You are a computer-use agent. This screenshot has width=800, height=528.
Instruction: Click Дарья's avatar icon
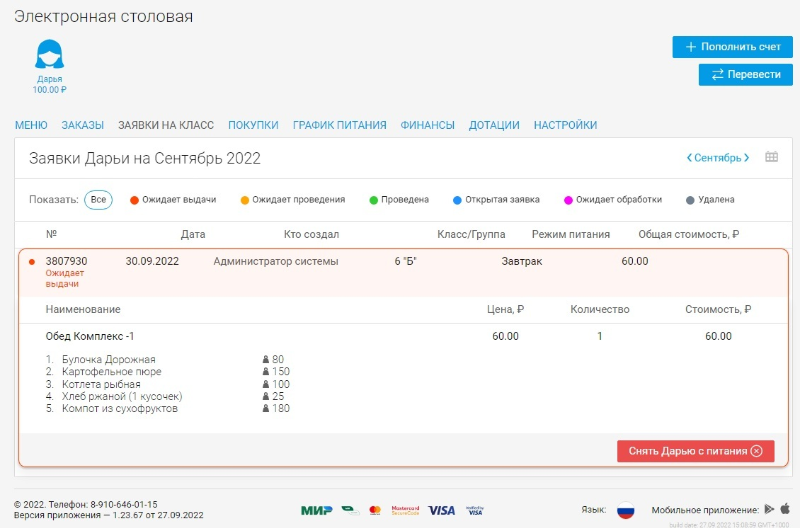pos(49,54)
